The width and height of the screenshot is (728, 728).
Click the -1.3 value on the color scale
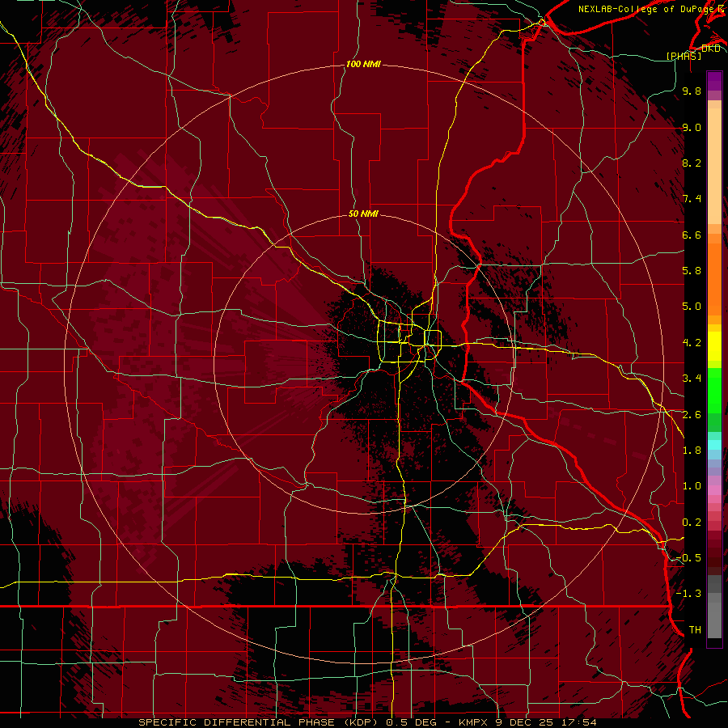pyautogui.click(x=688, y=594)
